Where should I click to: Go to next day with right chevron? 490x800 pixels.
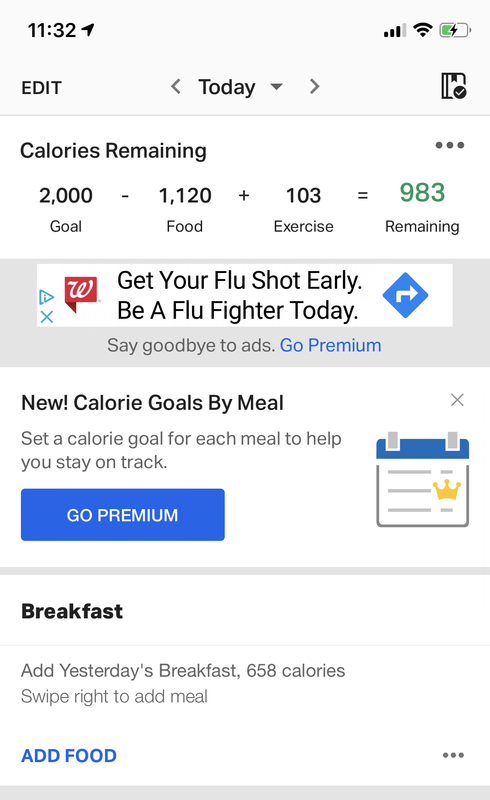click(314, 86)
